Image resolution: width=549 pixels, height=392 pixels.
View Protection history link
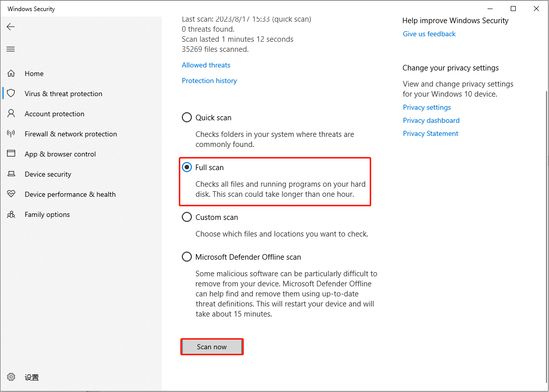(209, 81)
